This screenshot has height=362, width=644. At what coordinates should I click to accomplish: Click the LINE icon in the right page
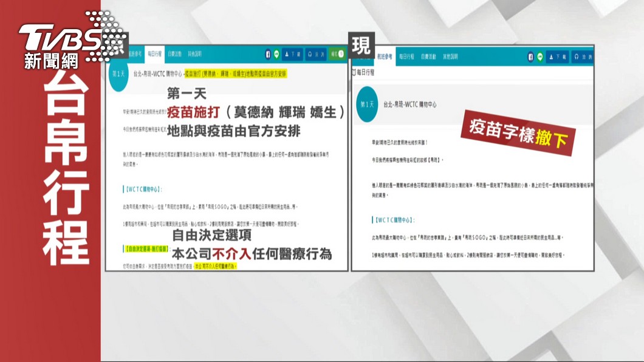click(540, 57)
